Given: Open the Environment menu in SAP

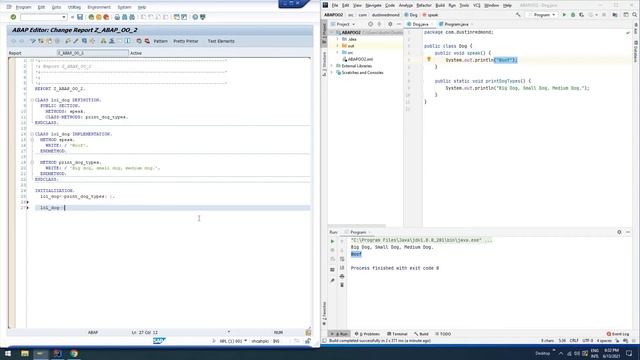Looking at the screenshot, I should 99,7.
